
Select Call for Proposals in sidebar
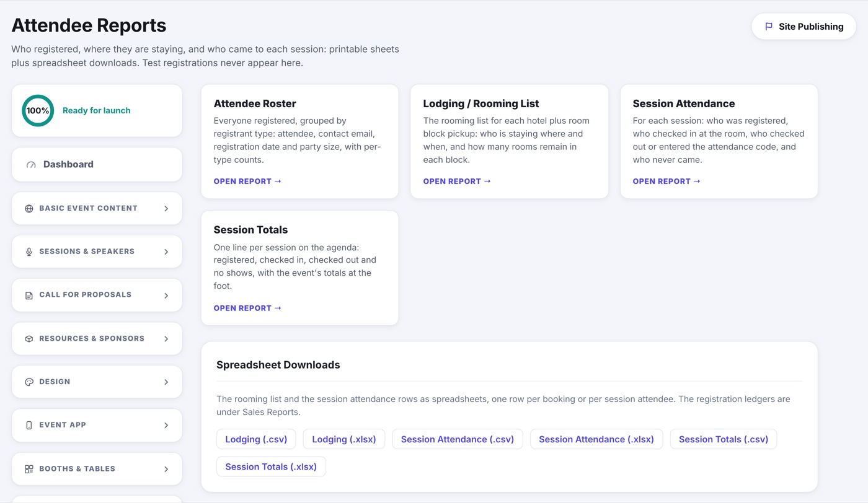coord(97,295)
